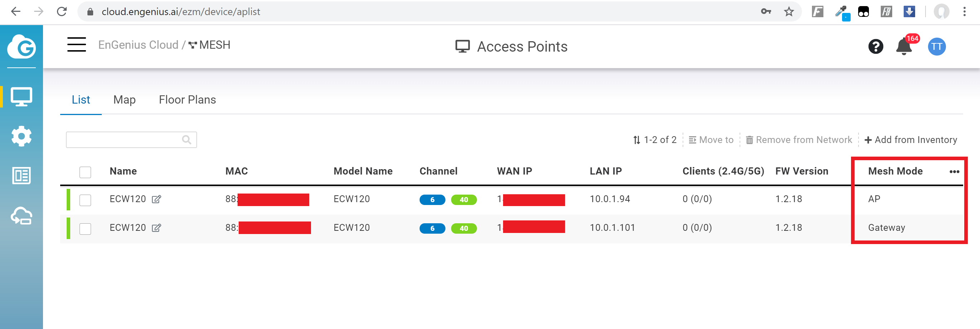This screenshot has height=329, width=980.
Task: Open the TT user avatar menu
Action: (937, 47)
